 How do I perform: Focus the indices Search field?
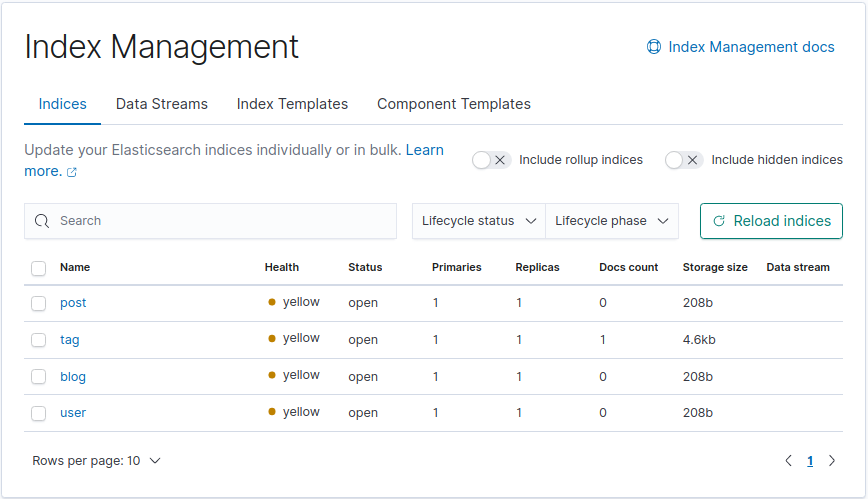(220, 221)
